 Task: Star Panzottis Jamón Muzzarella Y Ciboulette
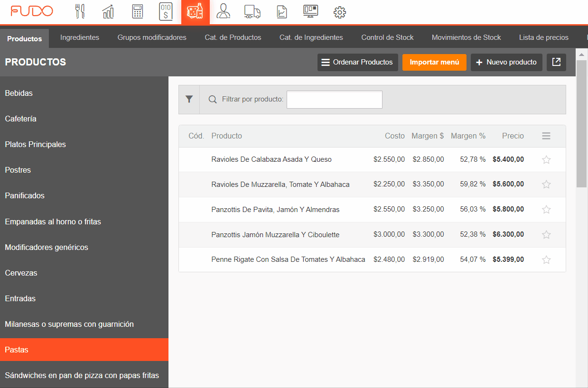546,235
